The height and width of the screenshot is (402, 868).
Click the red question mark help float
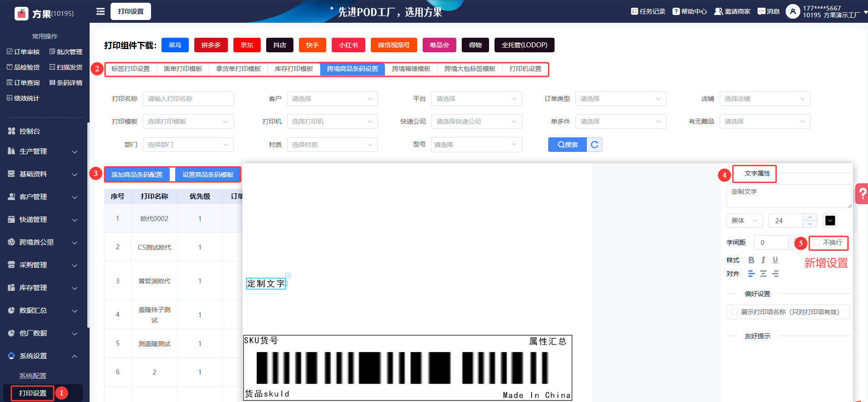pyautogui.click(x=862, y=194)
